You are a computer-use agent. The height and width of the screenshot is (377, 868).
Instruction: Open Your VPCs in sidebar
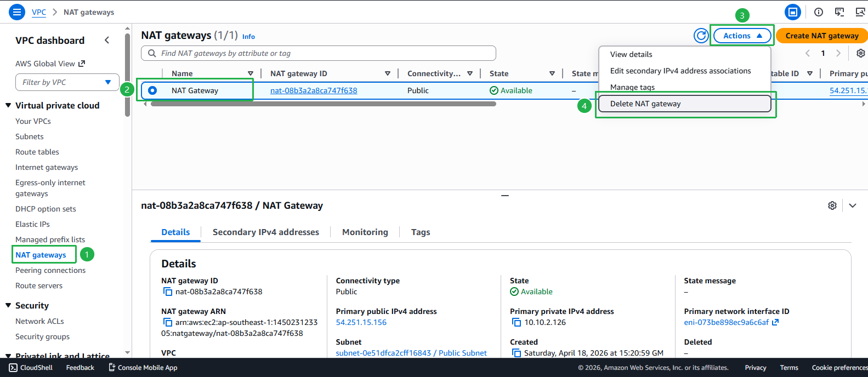click(33, 121)
